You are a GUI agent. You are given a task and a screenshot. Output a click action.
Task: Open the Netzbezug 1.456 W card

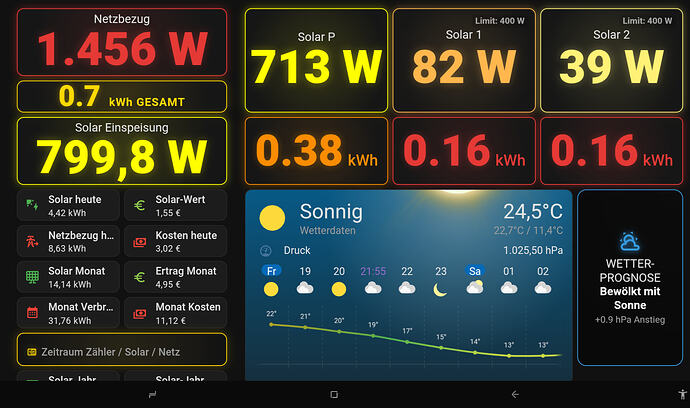122,42
